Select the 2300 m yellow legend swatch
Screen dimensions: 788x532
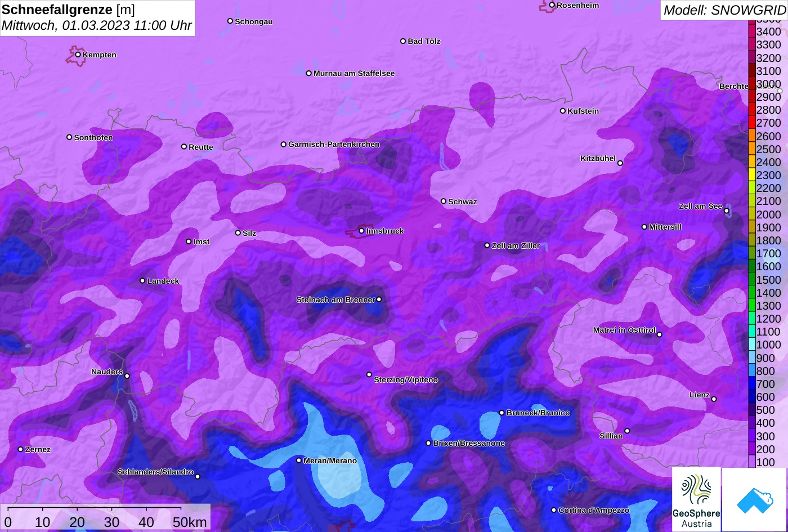(752, 175)
